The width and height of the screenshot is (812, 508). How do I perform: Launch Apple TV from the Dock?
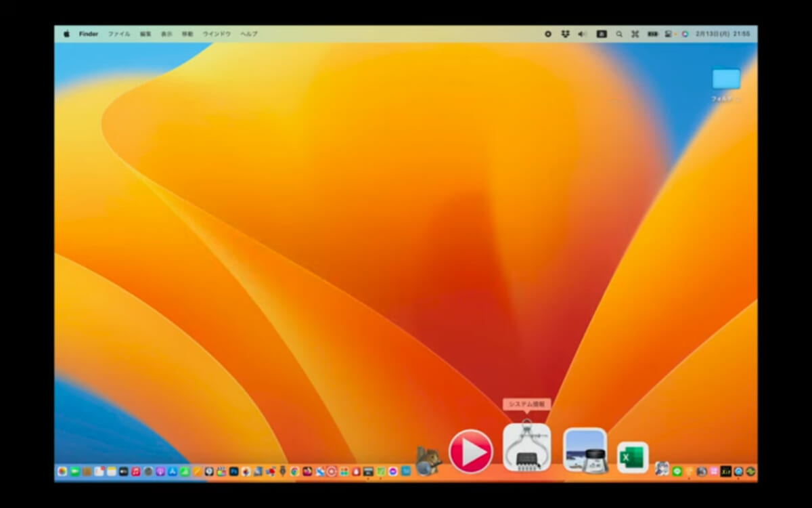pos(124,471)
